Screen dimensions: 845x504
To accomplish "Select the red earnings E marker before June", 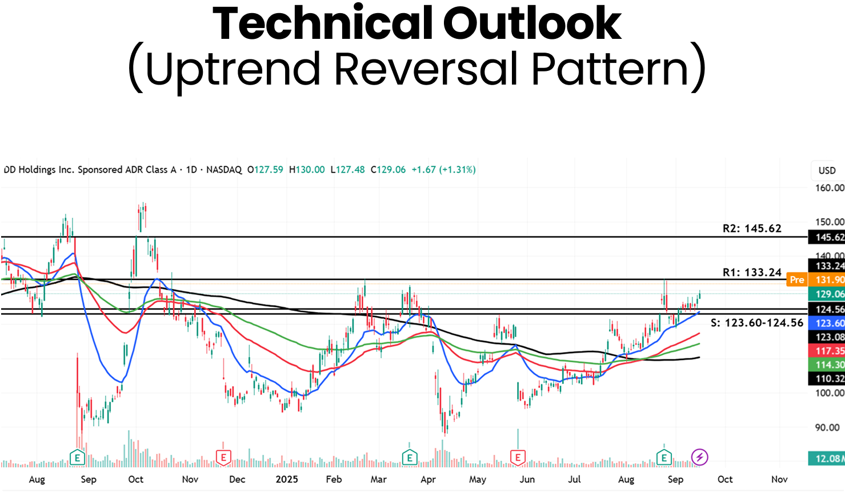I will point(518,457).
